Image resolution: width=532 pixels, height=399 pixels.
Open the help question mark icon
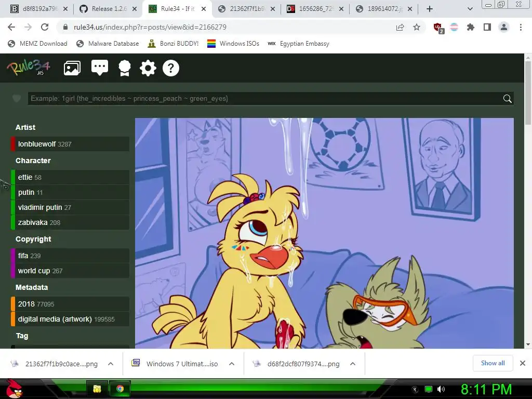pos(170,68)
